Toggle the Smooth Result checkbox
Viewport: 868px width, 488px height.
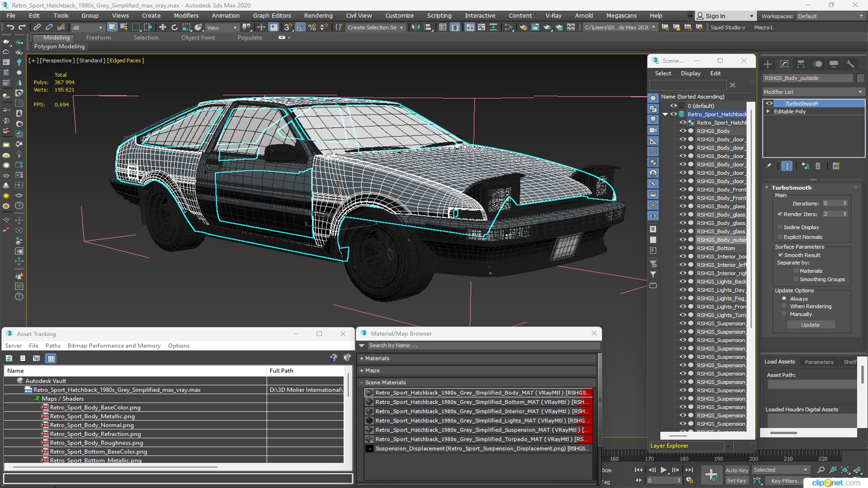(x=780, y=255)
